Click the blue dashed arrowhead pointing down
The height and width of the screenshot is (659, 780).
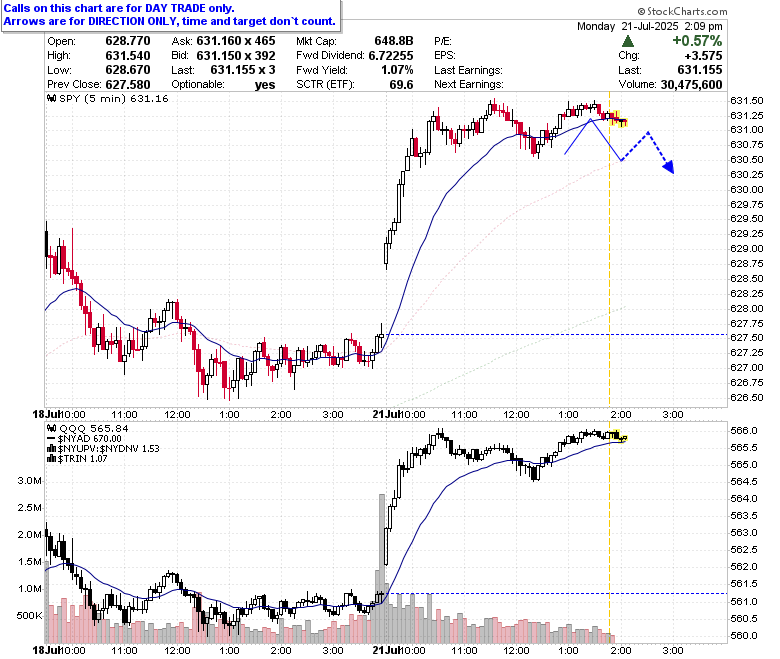669,167
